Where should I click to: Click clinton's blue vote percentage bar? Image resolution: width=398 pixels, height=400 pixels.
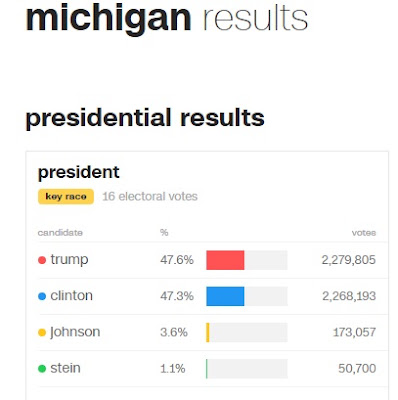[225, 296]
